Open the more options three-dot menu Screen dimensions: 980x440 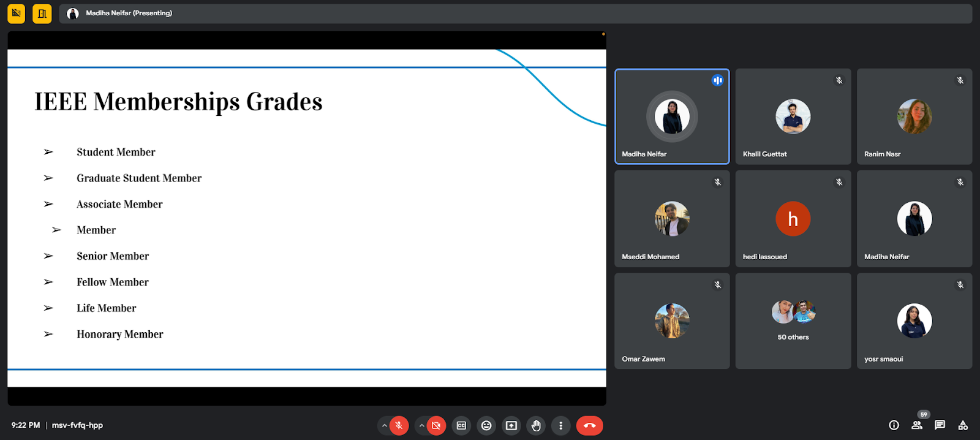(x=561, y=425)
